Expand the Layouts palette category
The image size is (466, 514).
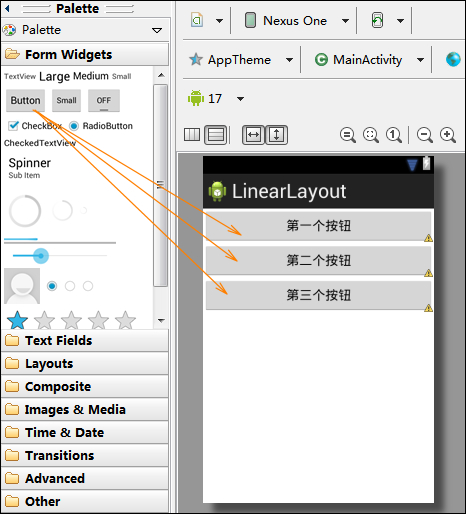click(85, 363)
